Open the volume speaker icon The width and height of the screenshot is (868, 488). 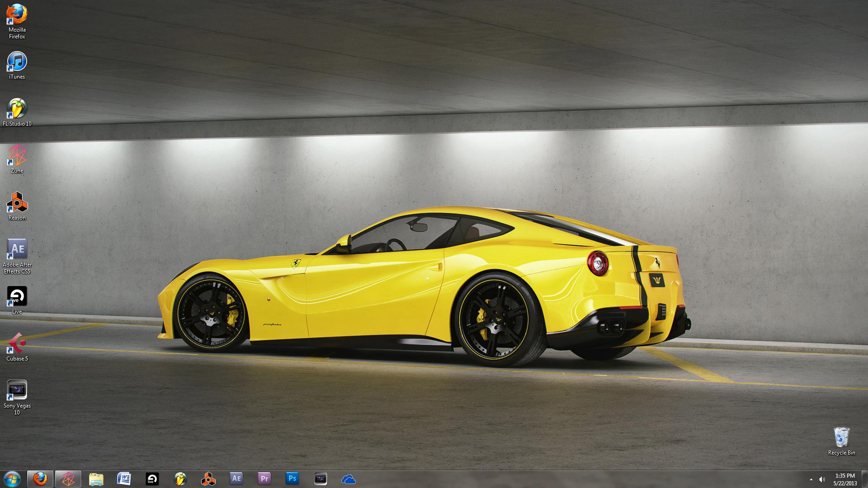(821, 479)
